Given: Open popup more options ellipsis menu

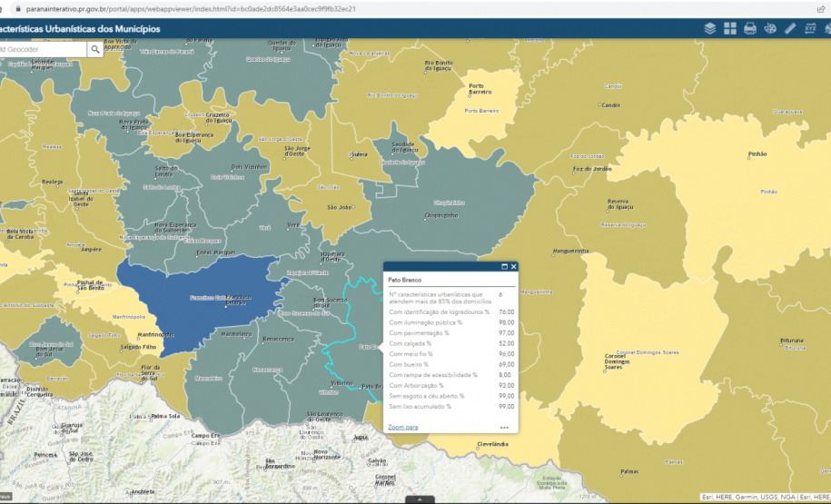Looking at the screenshot, I should click(504, 427).
